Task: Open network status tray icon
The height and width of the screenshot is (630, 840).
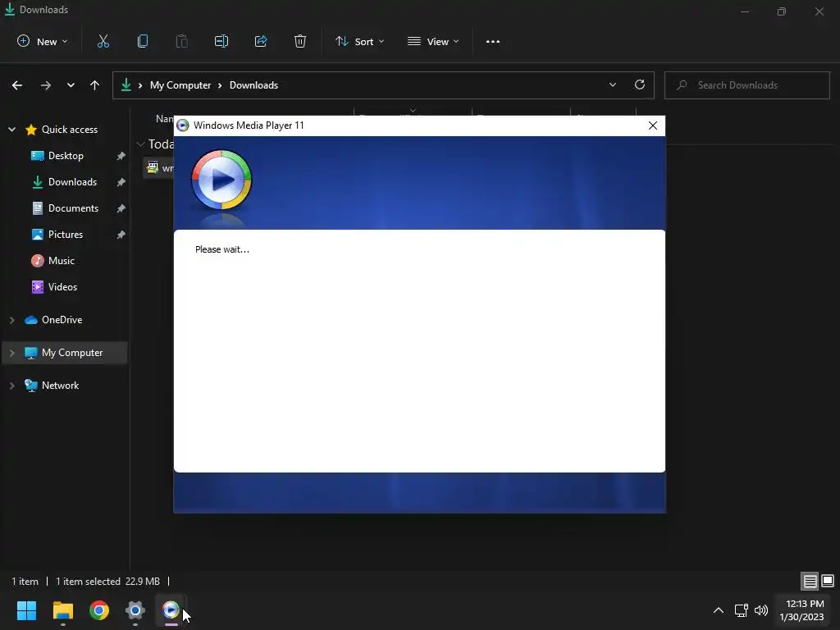Action: 741,610
